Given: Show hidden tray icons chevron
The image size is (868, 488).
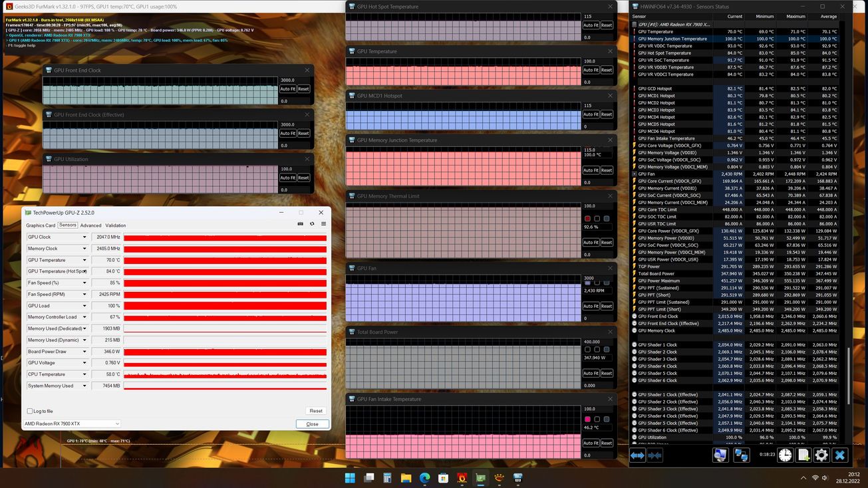Looking at the screenshot, I should [x=802, y=478].
